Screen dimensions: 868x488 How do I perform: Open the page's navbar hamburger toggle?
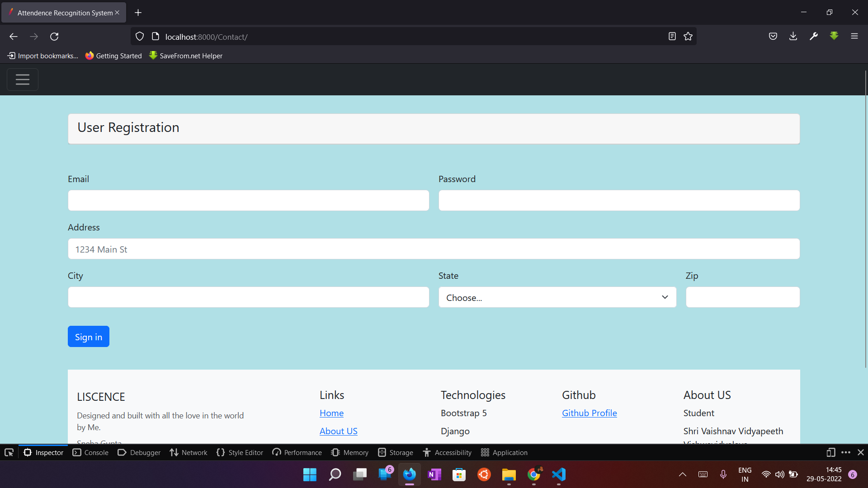(x=22, y=80)
